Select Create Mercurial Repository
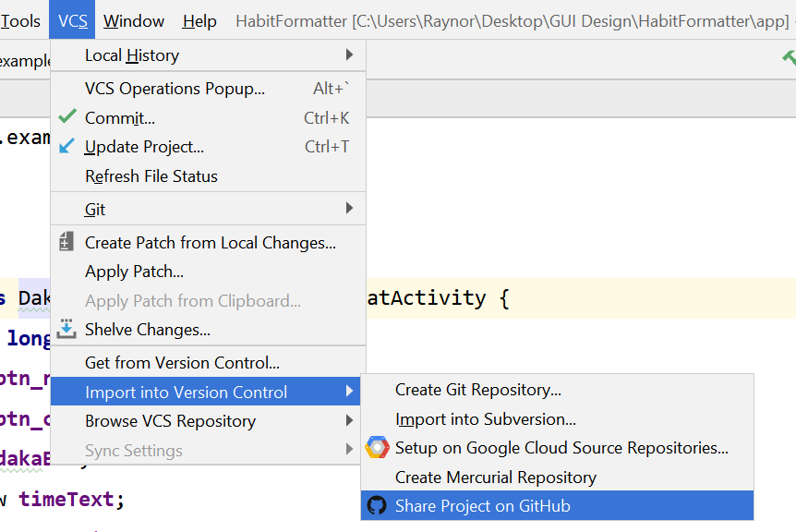This screenshot has height=532, width=796. click(495, 478)
